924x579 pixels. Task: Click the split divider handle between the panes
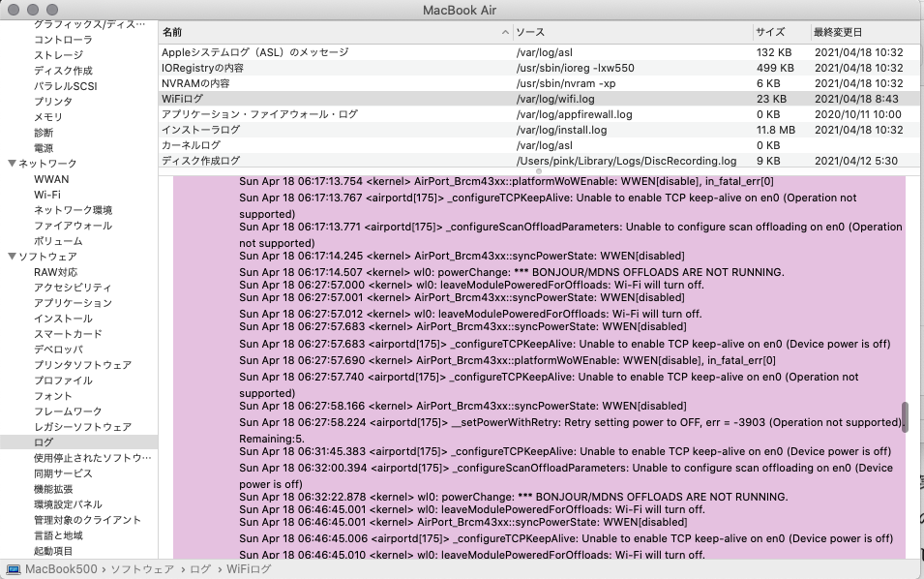539,171
